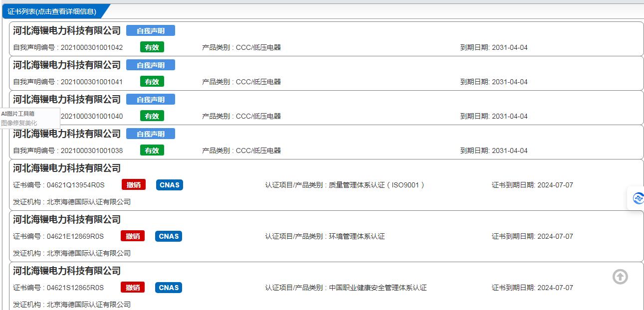Open company name in 2021000301001042 entry

tap(67, 31)
